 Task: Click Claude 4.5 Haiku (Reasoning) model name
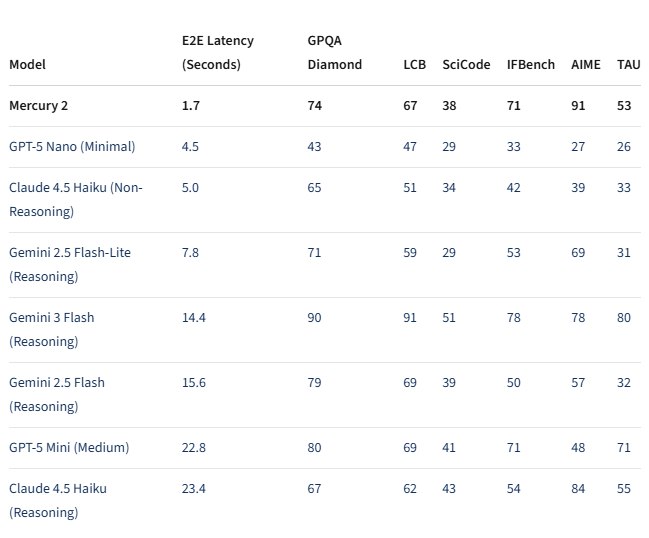click(x=58, y=500)
